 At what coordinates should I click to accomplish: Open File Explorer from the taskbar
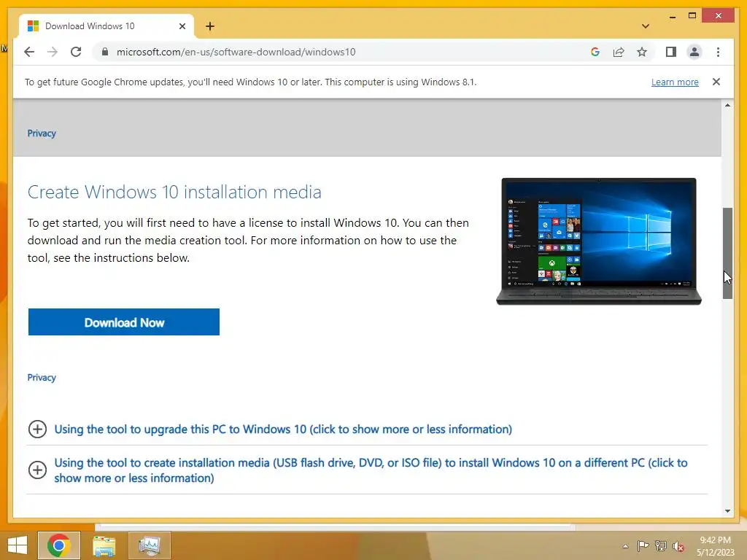(104, 545)
